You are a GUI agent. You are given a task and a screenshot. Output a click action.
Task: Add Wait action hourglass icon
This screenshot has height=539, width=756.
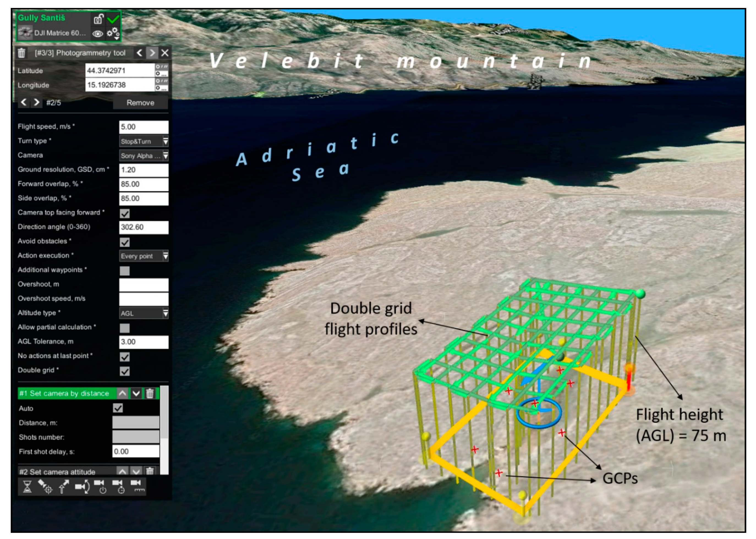(x=27, y=487)
